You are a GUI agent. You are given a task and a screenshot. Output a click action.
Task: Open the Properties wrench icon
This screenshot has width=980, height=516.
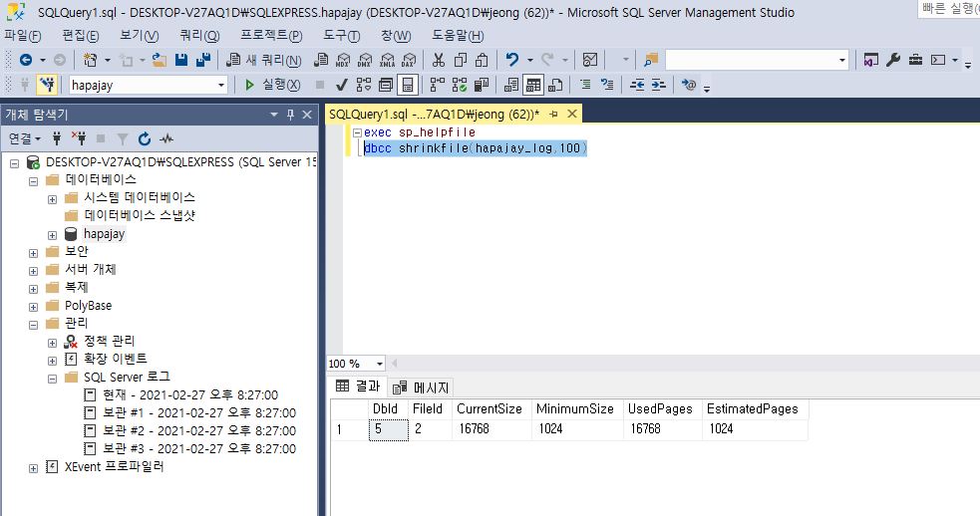point(893,60)
